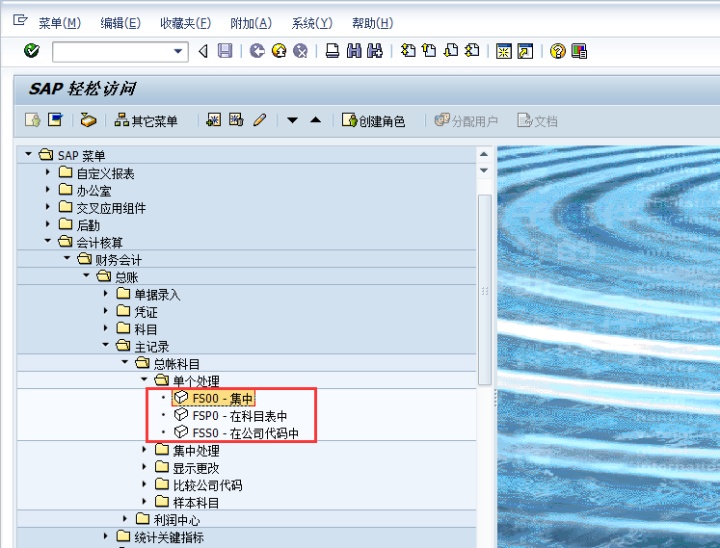Click the yellow Help question mark icon
This screenshot has width=720, height=548.
click(557, 51)
